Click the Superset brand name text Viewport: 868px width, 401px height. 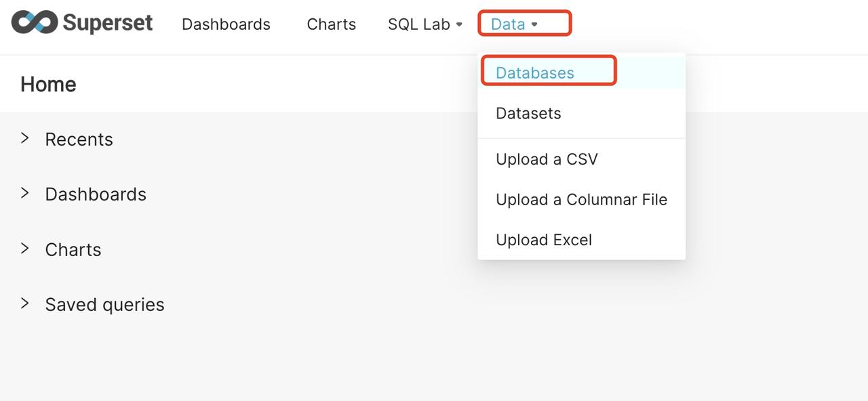[108, 24]
